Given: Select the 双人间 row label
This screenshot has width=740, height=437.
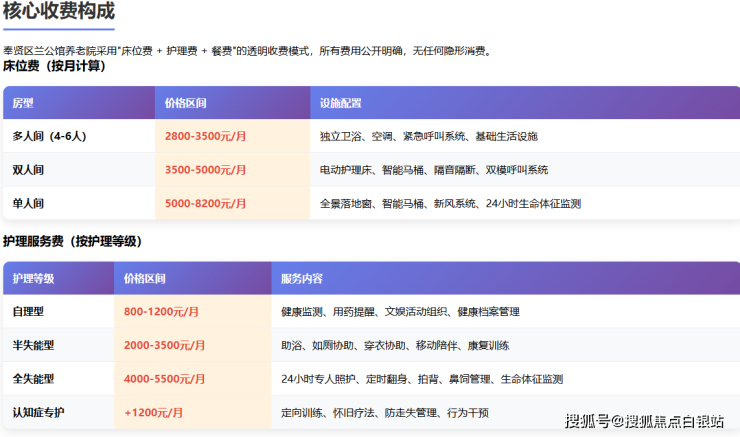Looking at the screenshot, I should point(28,170).
